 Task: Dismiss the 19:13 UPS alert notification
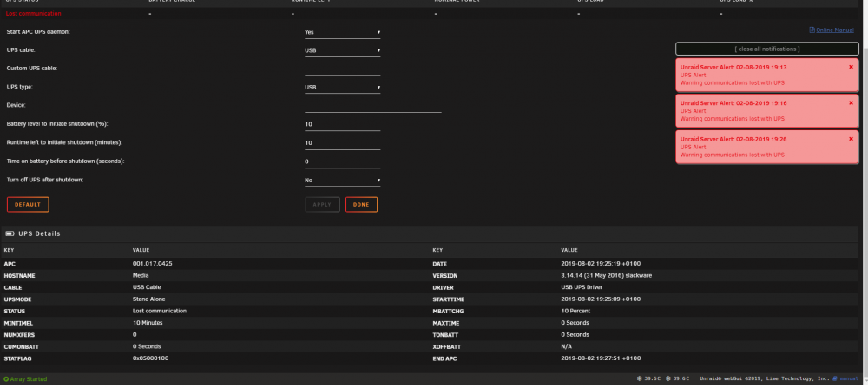(851, 67)
